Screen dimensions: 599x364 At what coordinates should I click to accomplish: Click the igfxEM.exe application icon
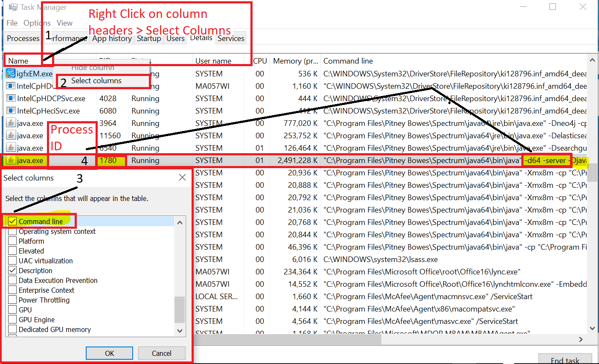(x=11, y=73)
